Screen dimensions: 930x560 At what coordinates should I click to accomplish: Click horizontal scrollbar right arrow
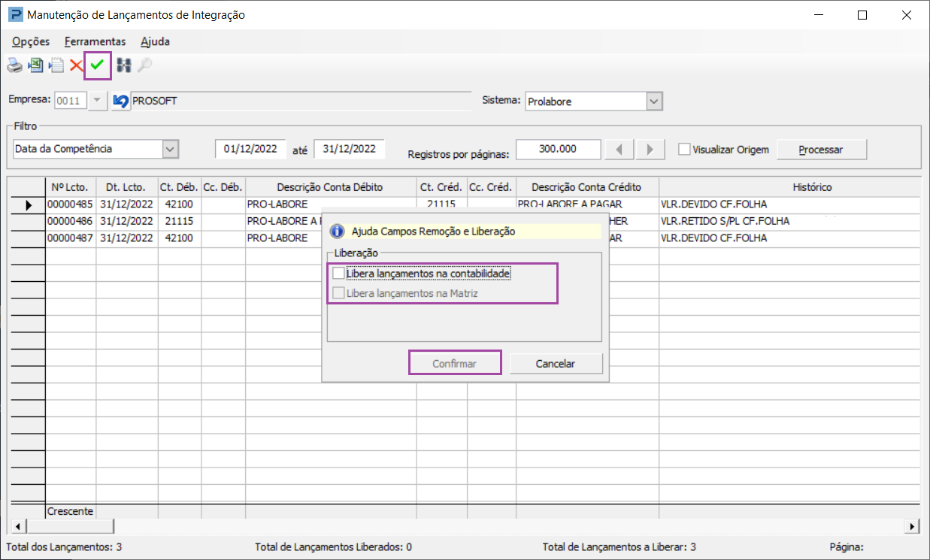click(x=913, y=526)
